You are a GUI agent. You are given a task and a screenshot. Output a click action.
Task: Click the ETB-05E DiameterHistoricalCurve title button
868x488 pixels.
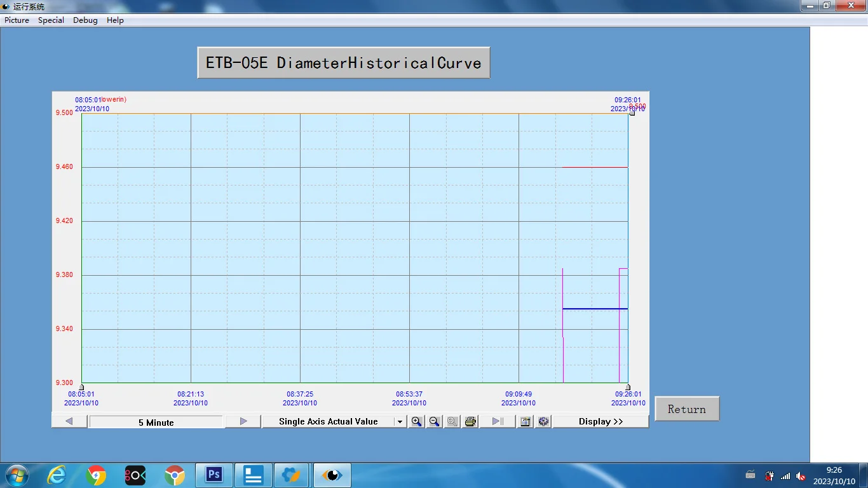[344, 63]
